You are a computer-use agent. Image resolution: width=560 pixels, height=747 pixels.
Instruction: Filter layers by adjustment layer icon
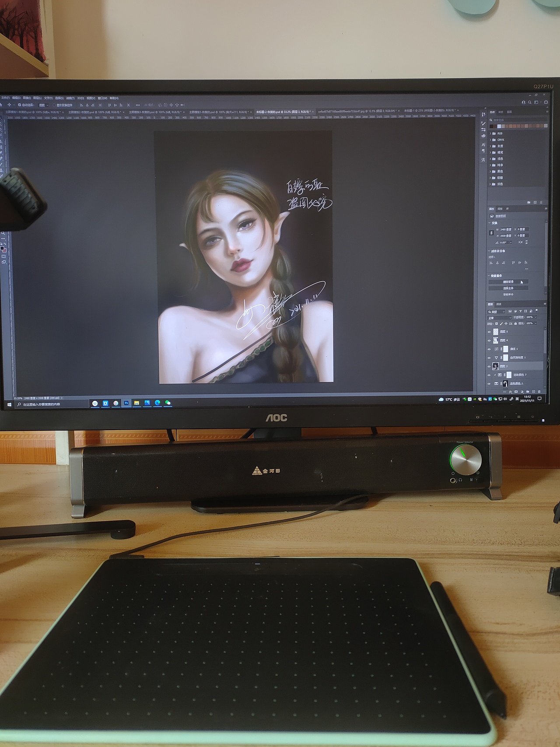[515, 311]
